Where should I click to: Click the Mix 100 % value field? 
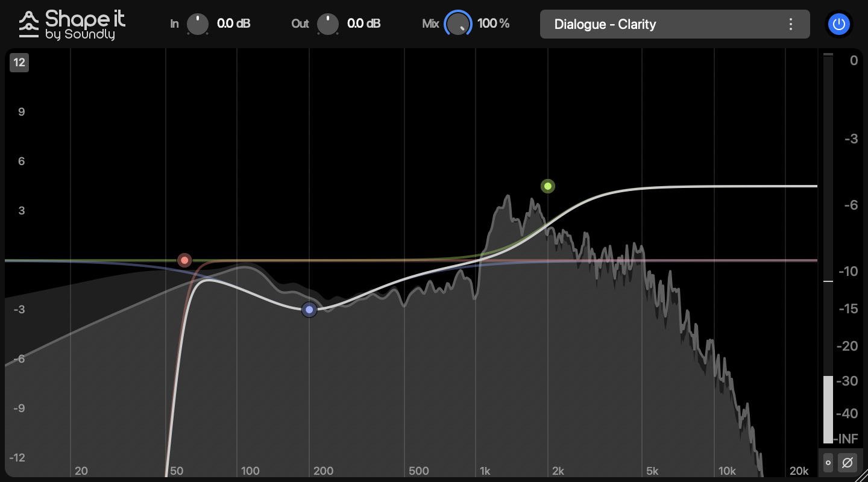tap(493, 23)
